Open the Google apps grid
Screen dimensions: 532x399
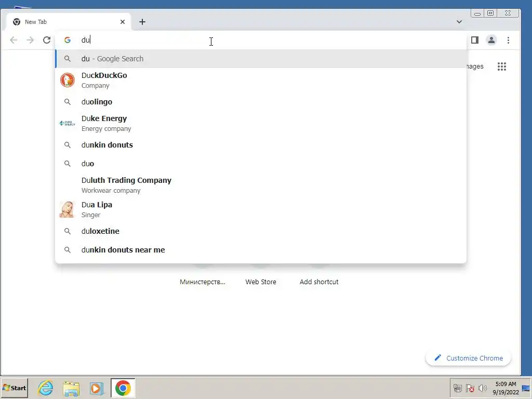click(x=502, y=66)
